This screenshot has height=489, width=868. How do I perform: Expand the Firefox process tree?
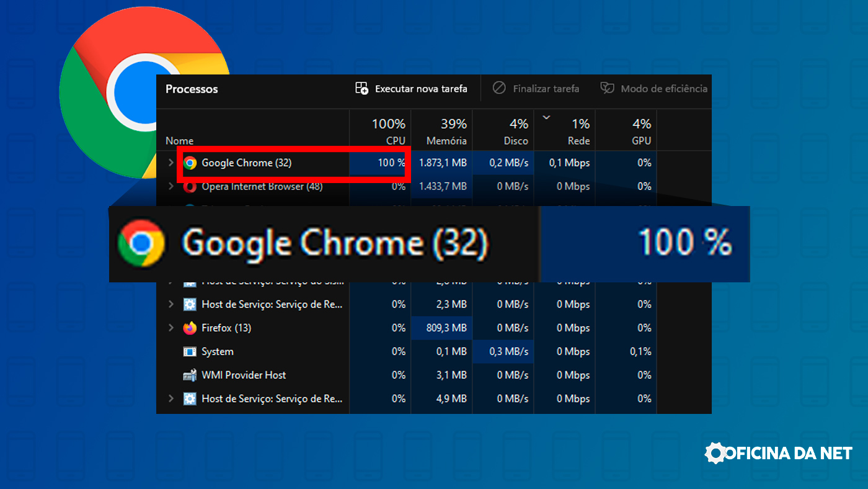(x=170, y=328)
